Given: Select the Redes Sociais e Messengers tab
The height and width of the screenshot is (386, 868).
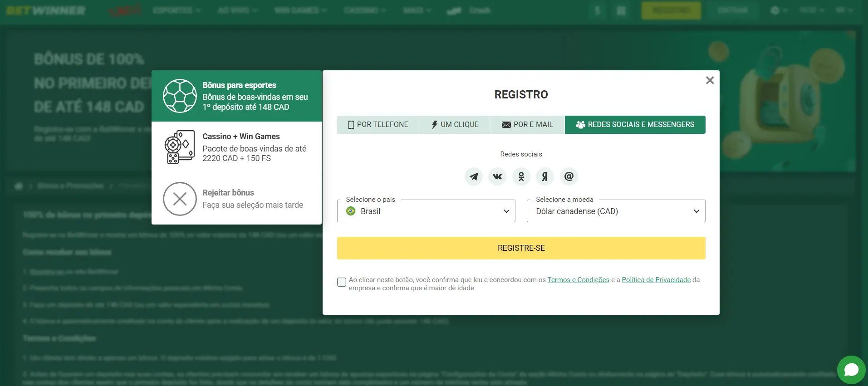Looking at the screenshot, I should point(635,125).
